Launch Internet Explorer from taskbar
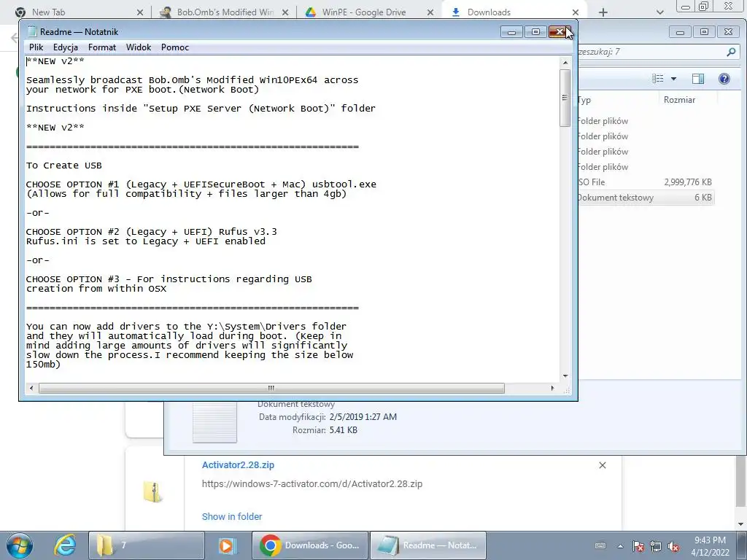Screen dimensions: 747x560 65,545
